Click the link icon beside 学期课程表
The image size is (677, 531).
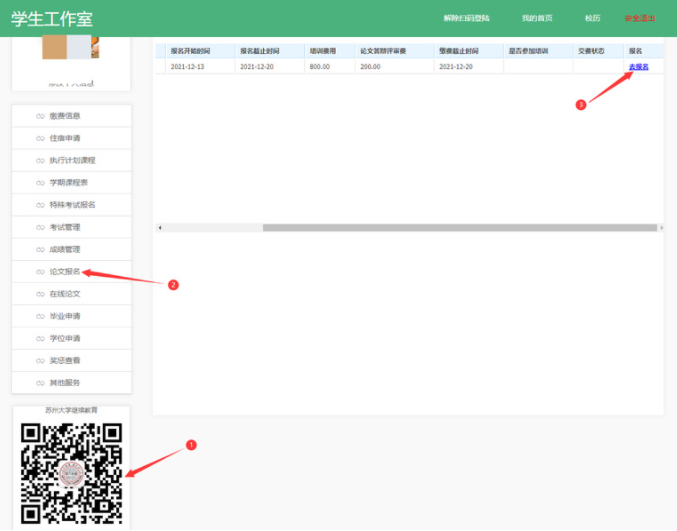(x=40, y=183)
